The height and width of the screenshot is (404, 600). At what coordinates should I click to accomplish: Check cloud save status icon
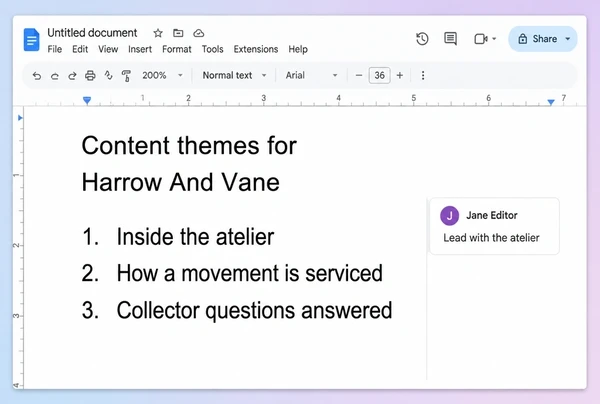click(x=198, y=33)
